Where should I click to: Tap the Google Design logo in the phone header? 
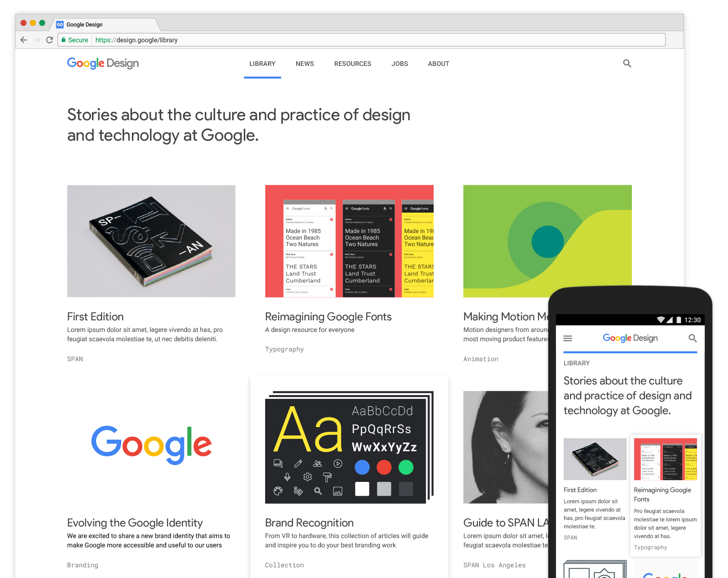pos(630,338)
